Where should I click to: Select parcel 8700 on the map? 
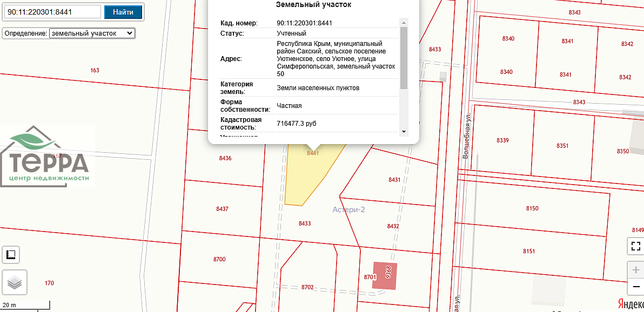(219, 260)
